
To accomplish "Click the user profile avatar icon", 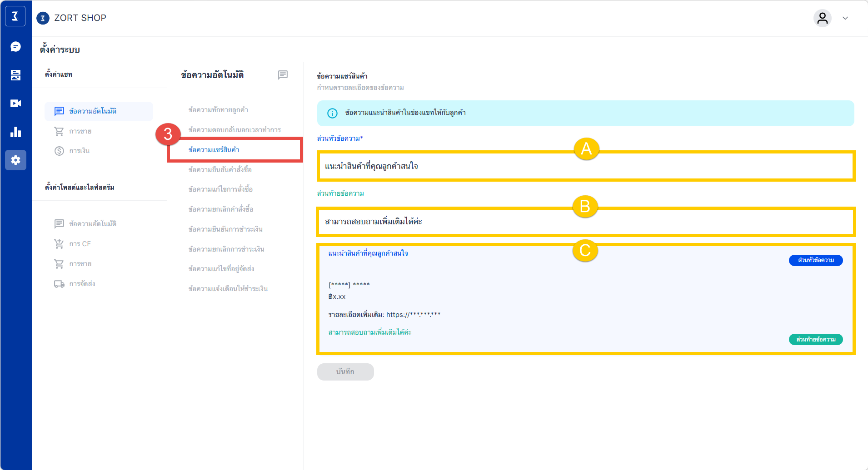I will click(x=822, y=18).
